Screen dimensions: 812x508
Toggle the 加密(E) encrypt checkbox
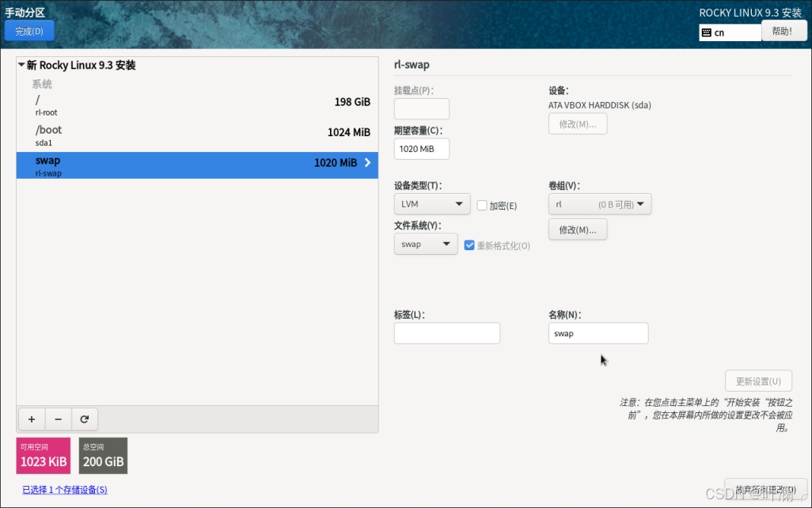pyautogui.click(x=482, y=206)
